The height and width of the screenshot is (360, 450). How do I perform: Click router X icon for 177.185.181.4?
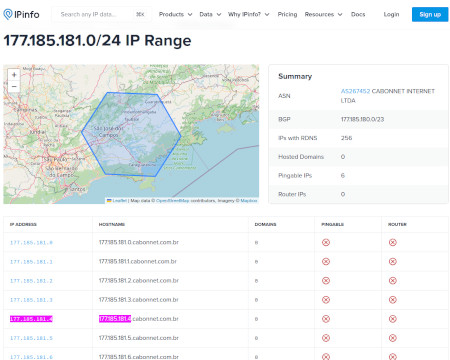(x=393, y=319)
